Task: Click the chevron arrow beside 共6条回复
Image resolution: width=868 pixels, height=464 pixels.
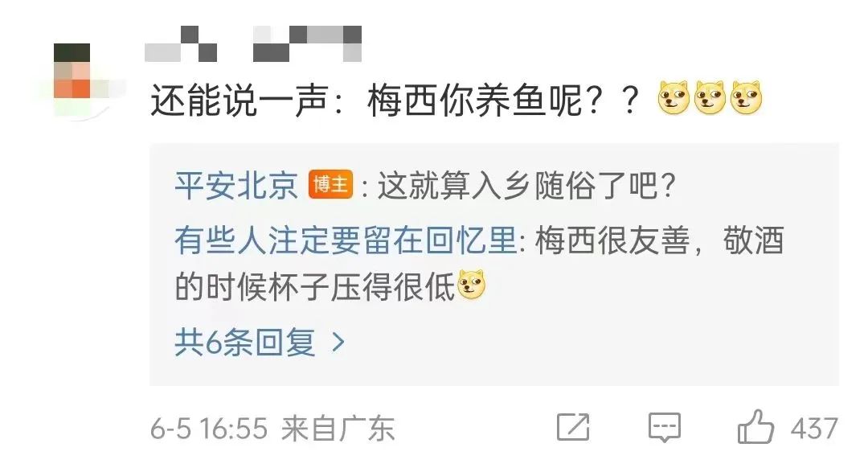Action: tap(338, 343)
